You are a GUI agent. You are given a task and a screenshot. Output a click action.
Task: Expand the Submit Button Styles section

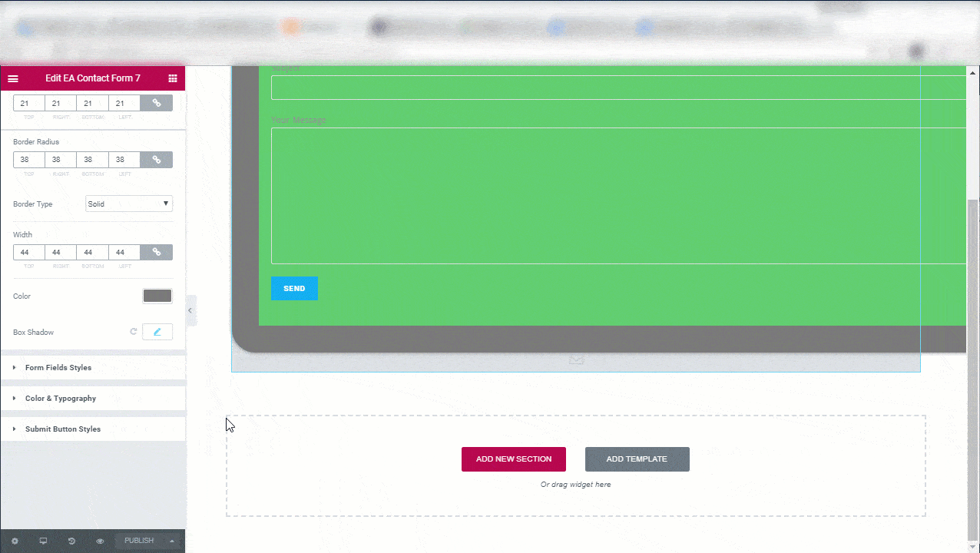pyautogui.click(x=93, y=429)
